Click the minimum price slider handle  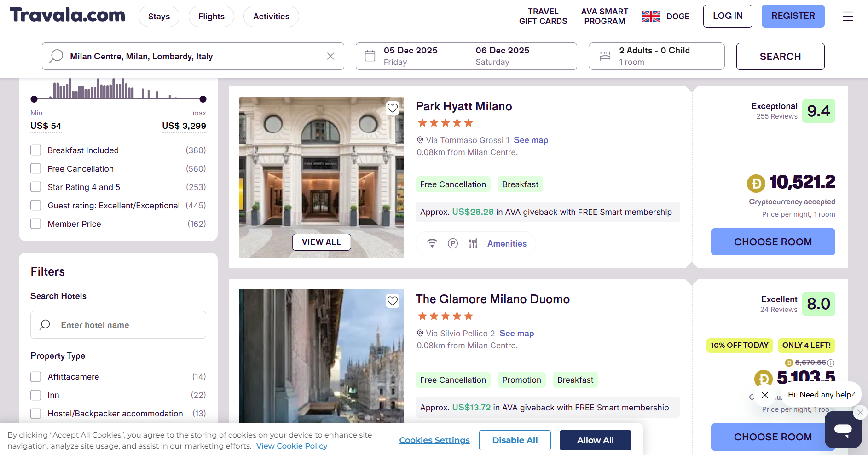34,99
